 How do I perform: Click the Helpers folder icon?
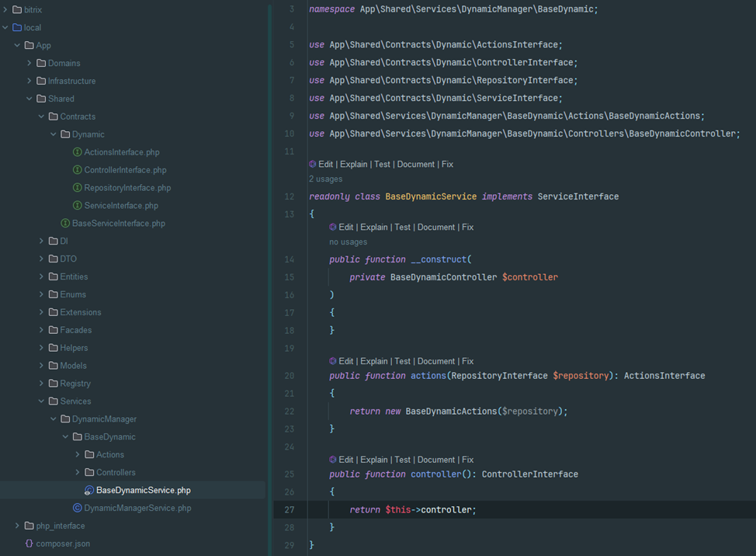point(54,348)
